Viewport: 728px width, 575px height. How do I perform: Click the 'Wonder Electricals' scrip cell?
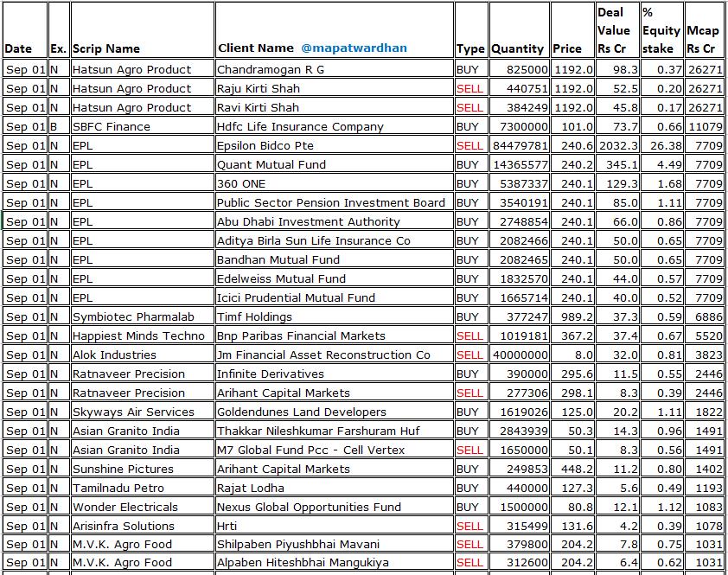tap(143, 508)
